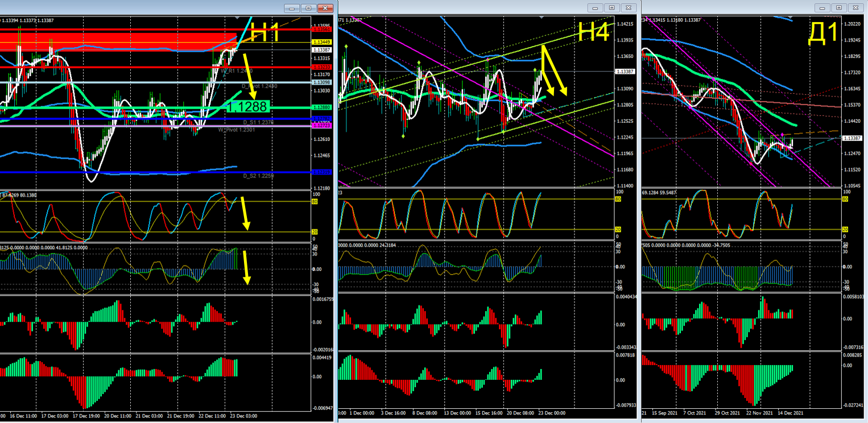This screenshot has width=868, height=423.
Task: Close the H1 chart window
Action: pyautogui.click(x=325, y=8)
